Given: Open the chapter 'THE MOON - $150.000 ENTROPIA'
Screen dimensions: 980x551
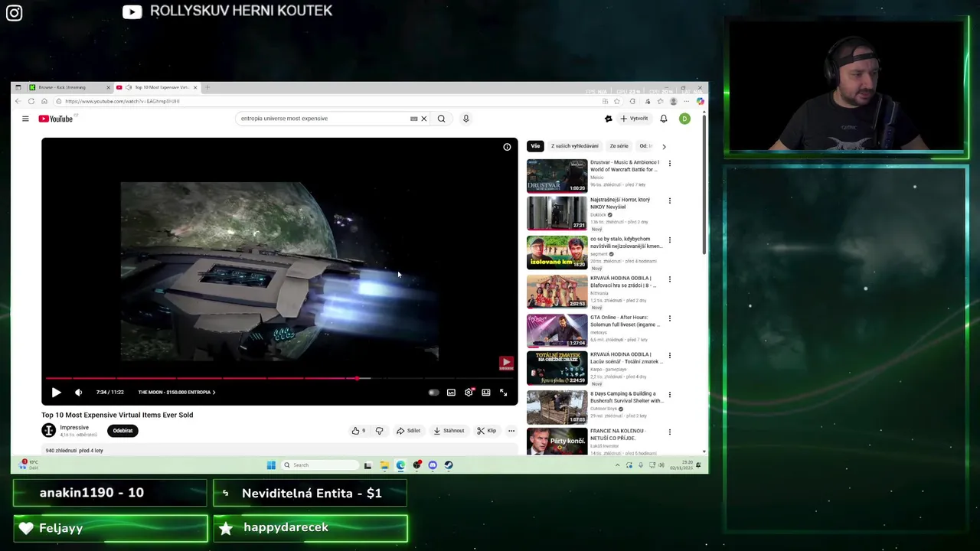Looking at the screenshot, I should pyautogui.click(x=176, y=392).
